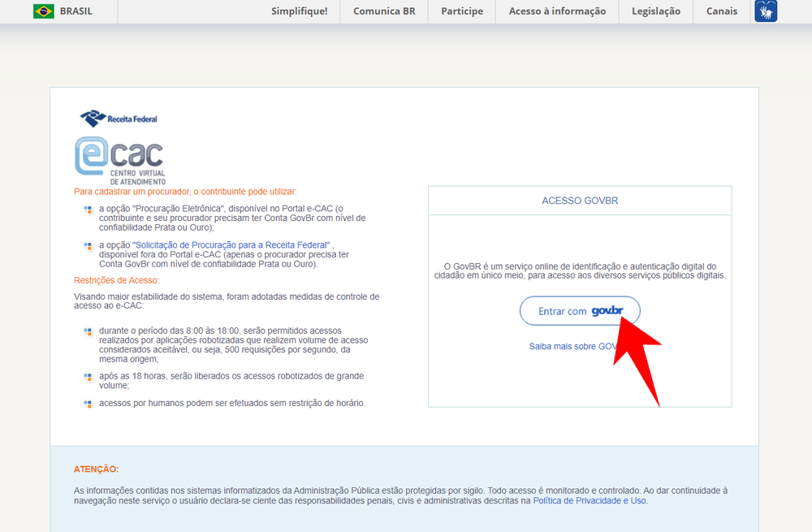The width and height of the screenshot is (812, 532).
Task: Open the Simplifique! menu item
Action: 300,11
